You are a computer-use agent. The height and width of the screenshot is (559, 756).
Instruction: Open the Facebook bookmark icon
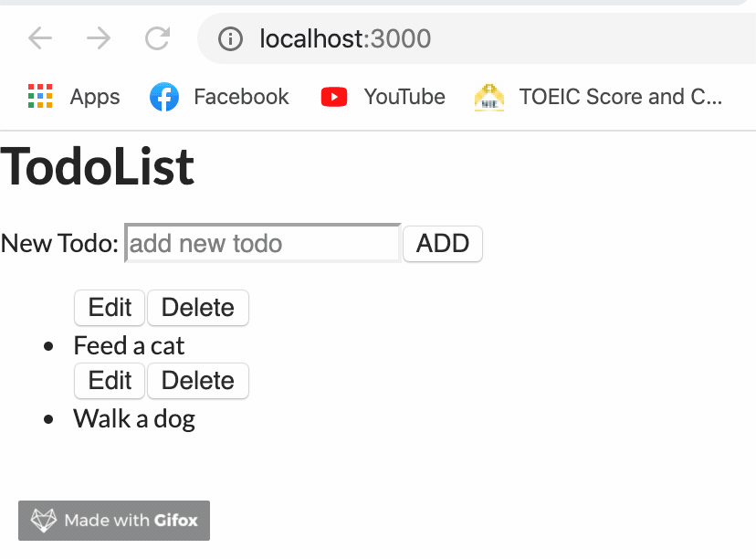pyautogui.click(x=164, y=96)
